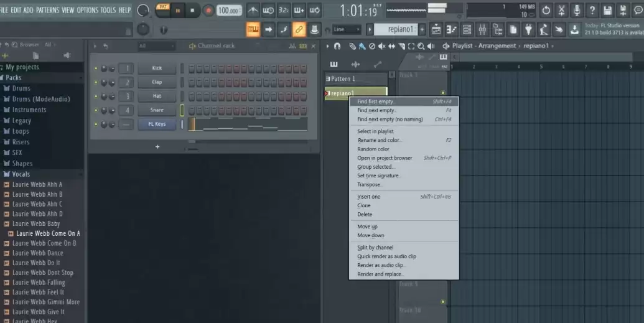Toggle typing keyboard to piano button

point(253,30)
